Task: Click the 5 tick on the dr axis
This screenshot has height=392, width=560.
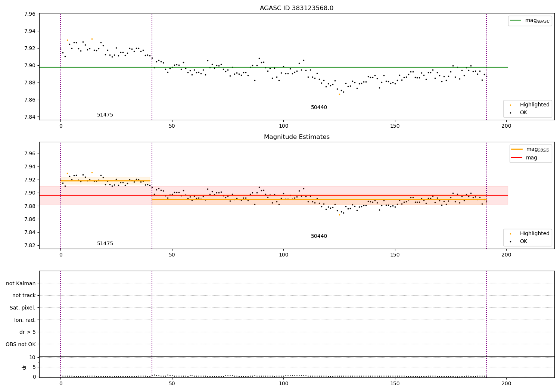Action: point(34,367)
